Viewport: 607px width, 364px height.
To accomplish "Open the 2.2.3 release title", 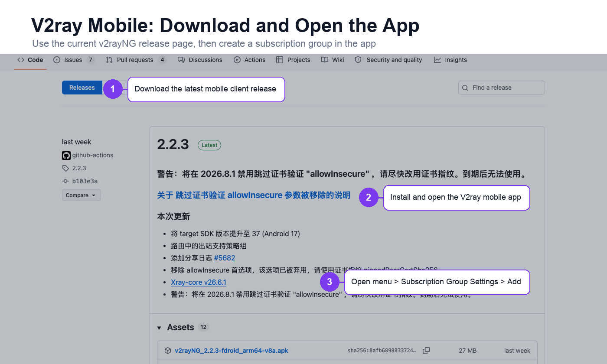I will (x=173, y=144).
